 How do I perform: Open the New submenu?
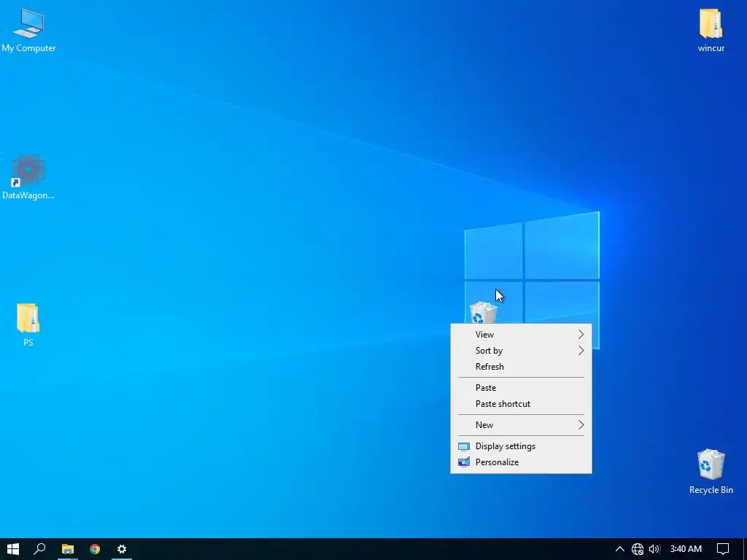click(x=521, y=425)
